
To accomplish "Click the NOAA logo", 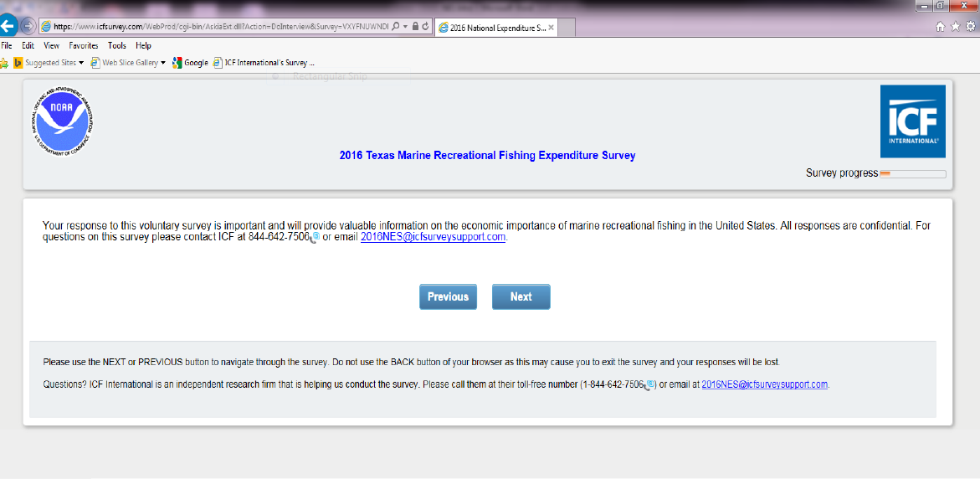I will click(x=59, y=121).
